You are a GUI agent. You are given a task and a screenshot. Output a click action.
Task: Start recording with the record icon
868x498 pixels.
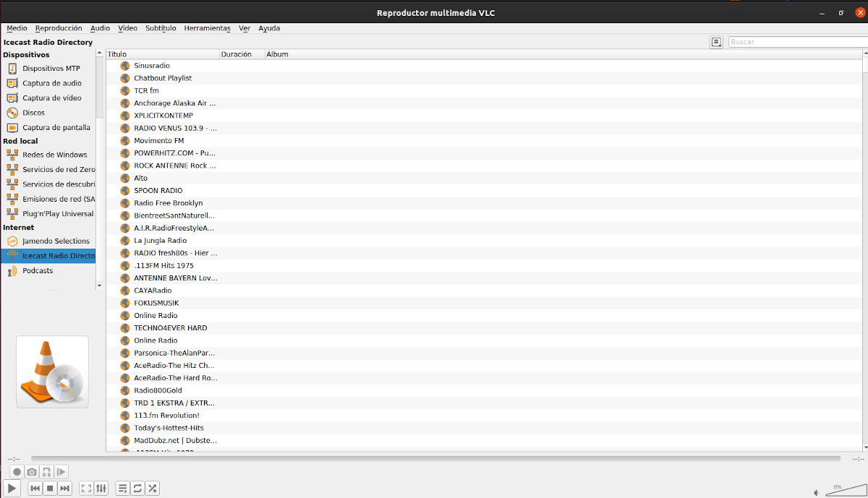tap(16, 471)
